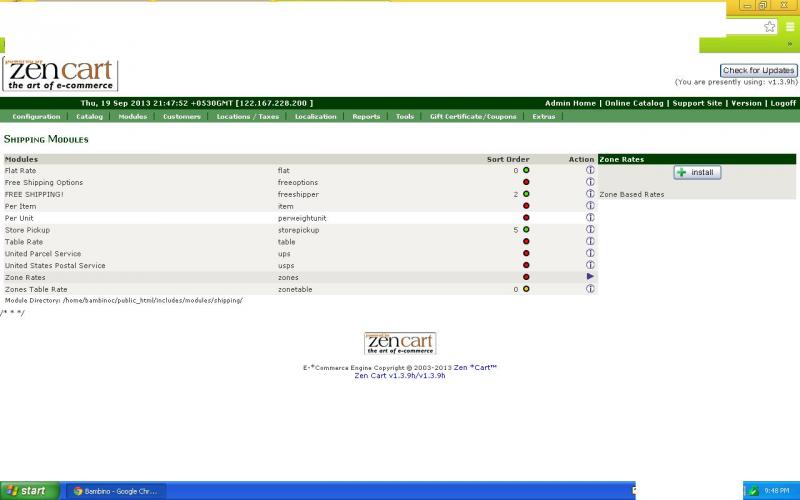Viewport: 800px width, 500px height.
Task: Click the Zen Cart v1.3.9h version link
Action: tap(400, 376)
